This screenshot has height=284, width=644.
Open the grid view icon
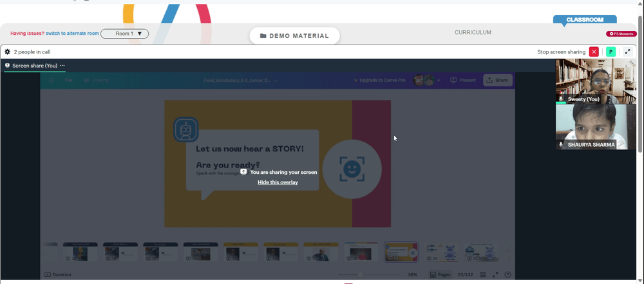(483, 274)
